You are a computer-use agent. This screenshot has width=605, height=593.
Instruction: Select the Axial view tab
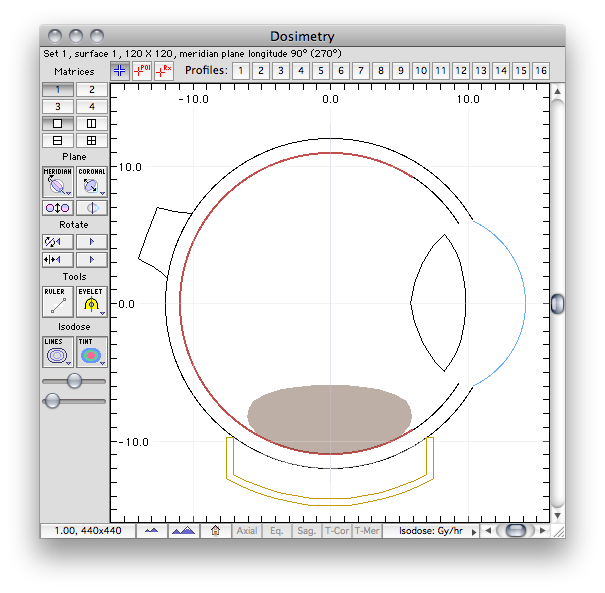(247, 531)
